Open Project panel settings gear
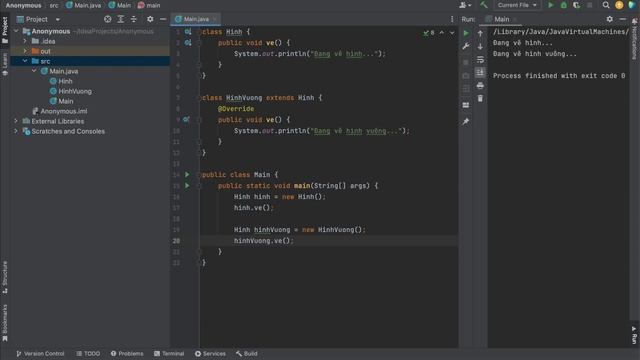The image size is (640, 360). 150,19
